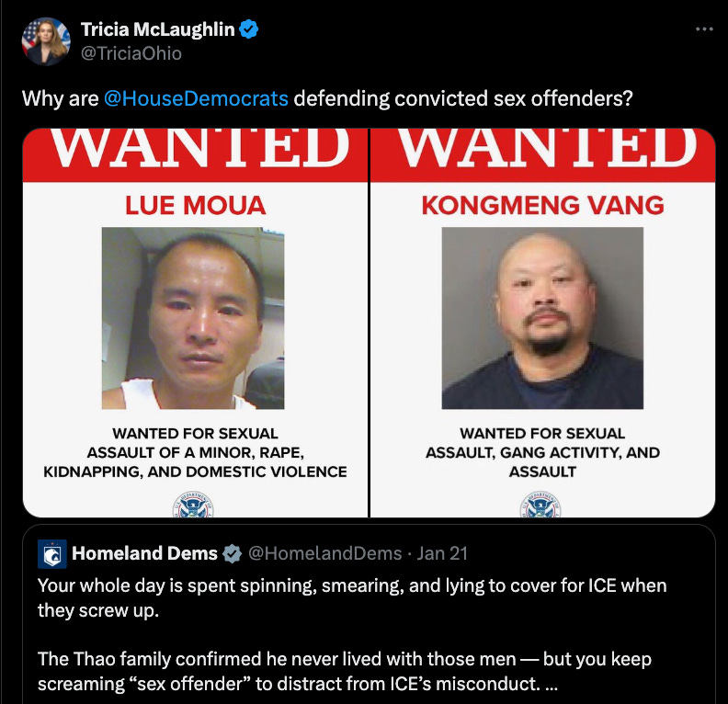The width and height of the screenshot is (728, 704).
Task: Open the three-dot more options menu
Action: coord(704,29)
